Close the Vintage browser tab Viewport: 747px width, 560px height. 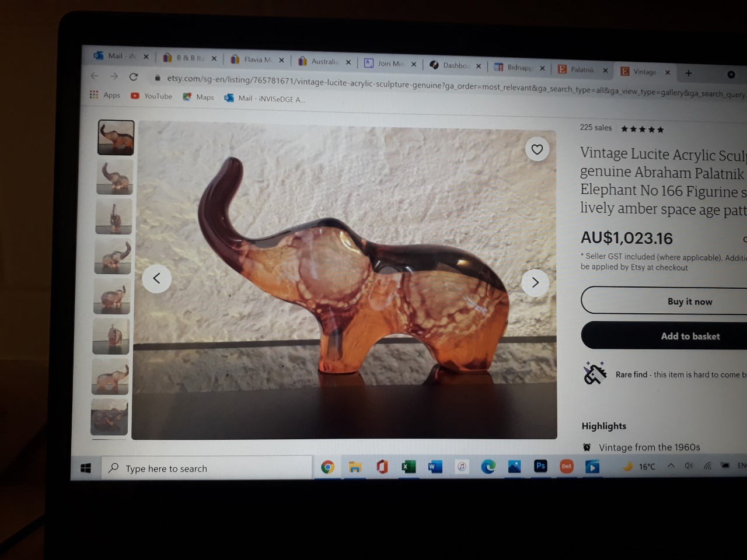coord(668,72)
